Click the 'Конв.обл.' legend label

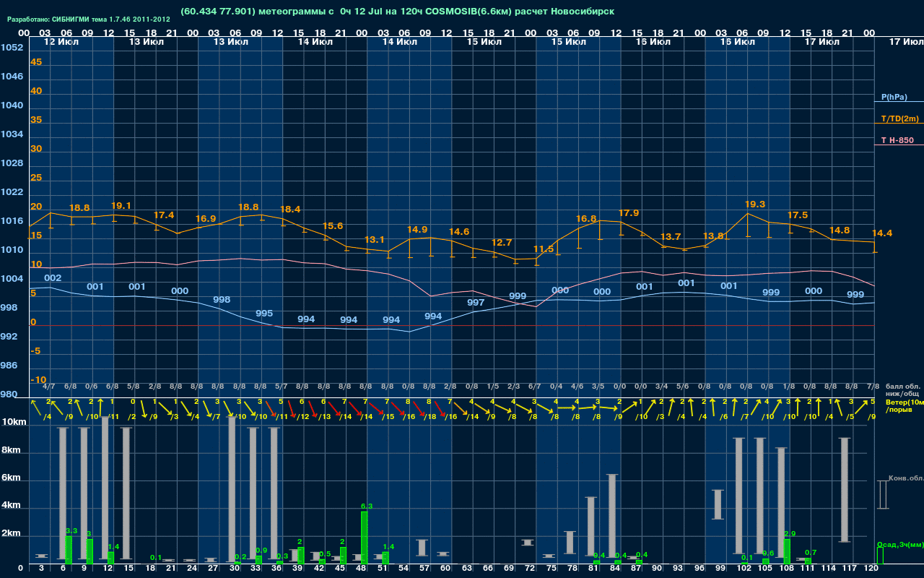pyautogui.click(x=906, y=478)
